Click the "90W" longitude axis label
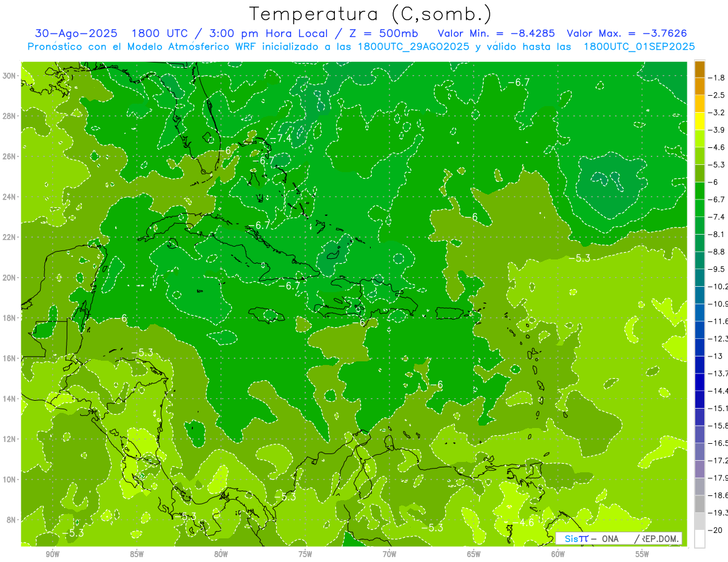 (53, 554)
